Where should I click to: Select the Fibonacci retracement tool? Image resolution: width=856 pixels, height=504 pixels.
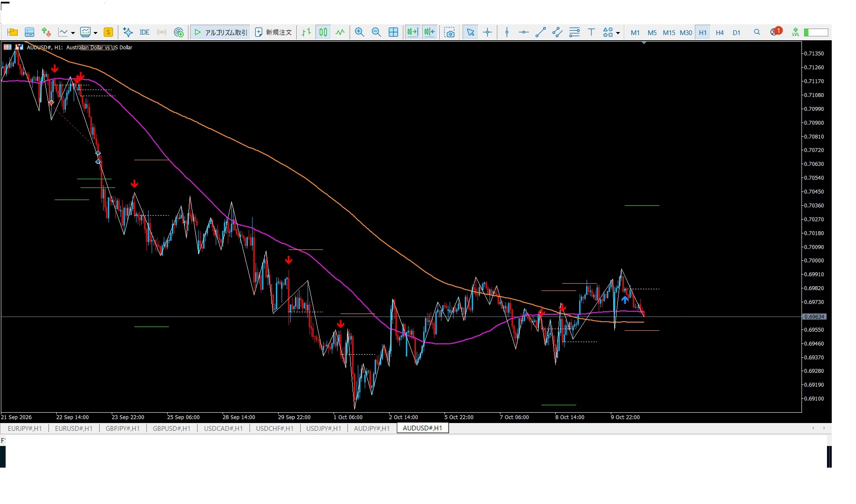[574, 32]
